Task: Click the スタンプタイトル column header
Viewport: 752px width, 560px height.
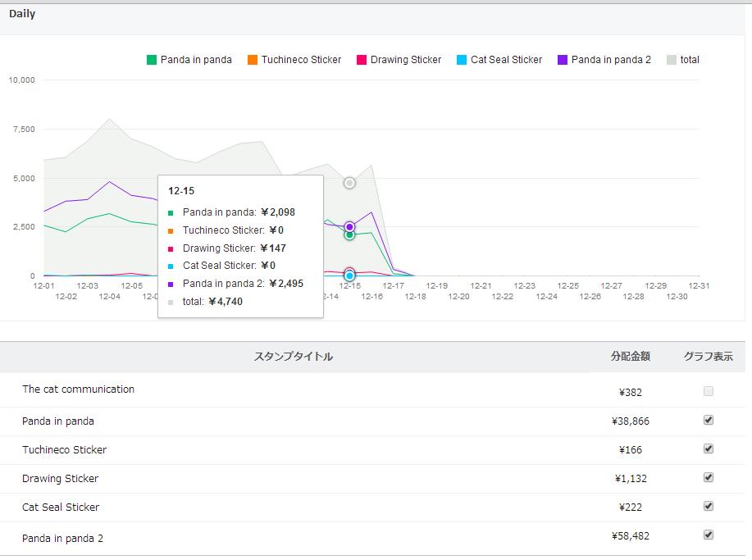Action: (294, 357)
